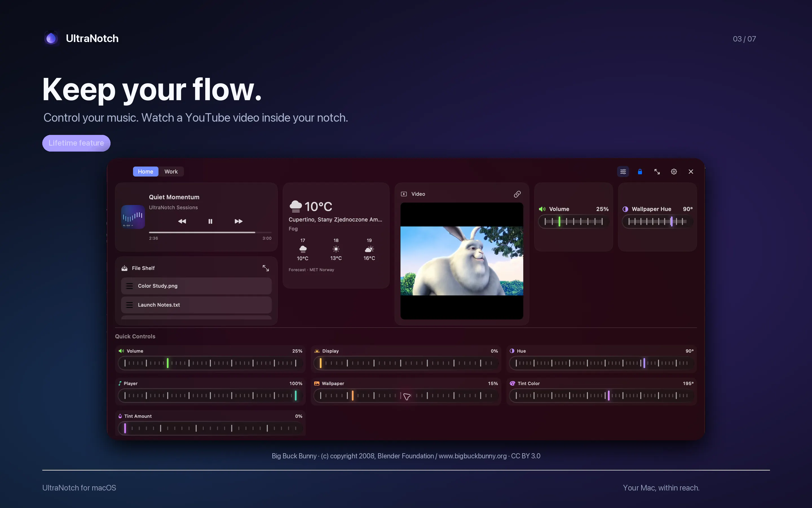Toggle the blue lock icon
The width and height of the screenshot is (812, 508).
640,172
